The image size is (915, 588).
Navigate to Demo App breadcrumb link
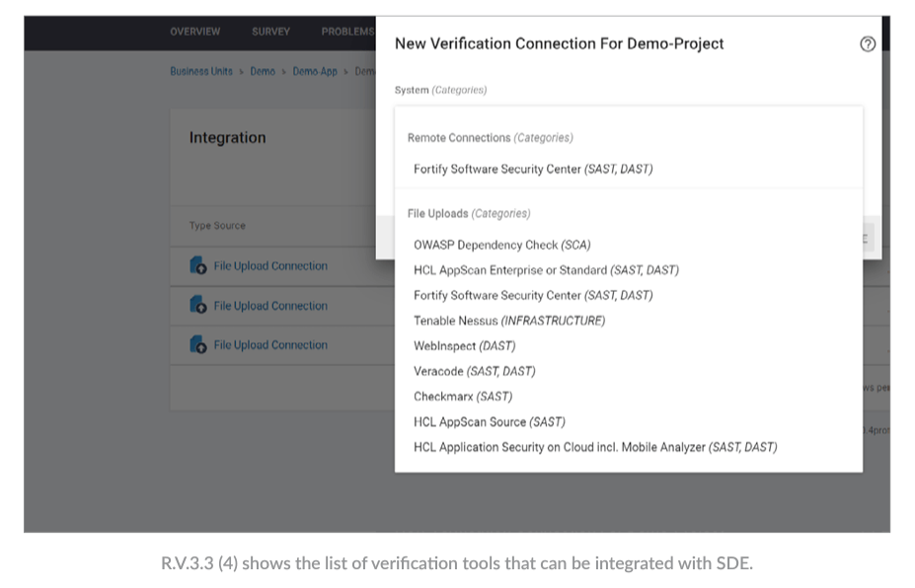(x=315, y=71)
